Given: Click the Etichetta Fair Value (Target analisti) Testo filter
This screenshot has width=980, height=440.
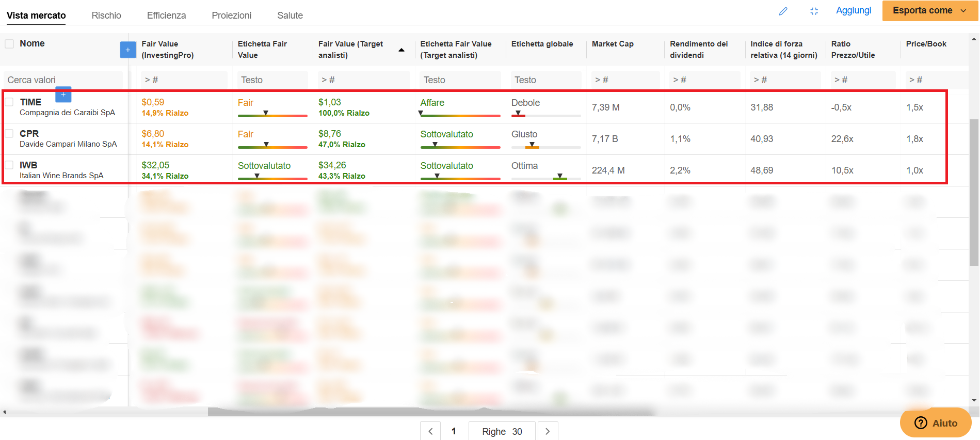Looking at the screenshot, I should [460, 80].
